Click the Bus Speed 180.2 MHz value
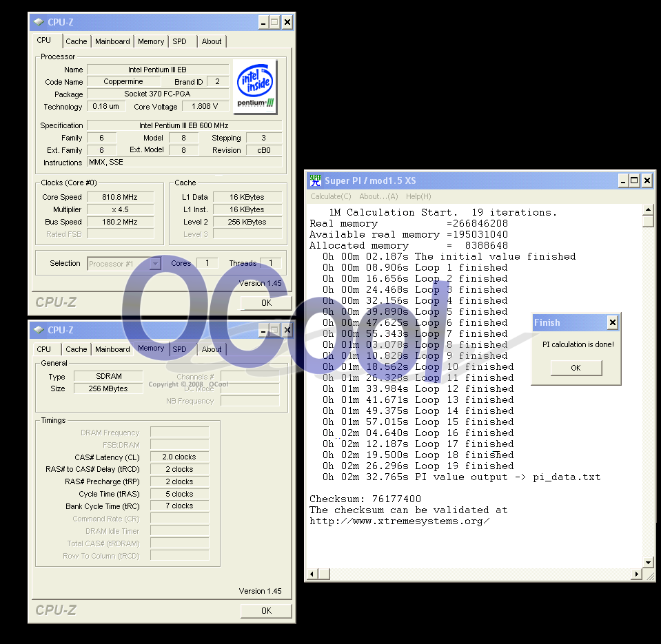This screenshot has height=644, width=661. [120, 222]
